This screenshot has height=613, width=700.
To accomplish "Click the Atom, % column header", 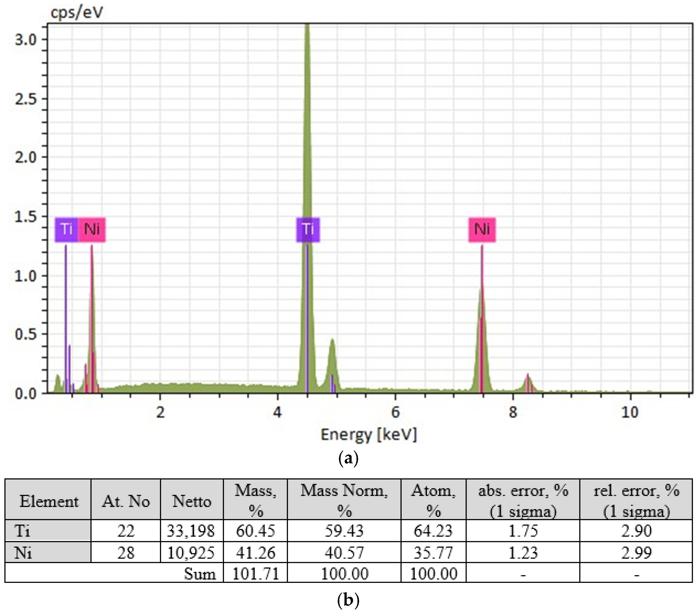I will point(433,501).
